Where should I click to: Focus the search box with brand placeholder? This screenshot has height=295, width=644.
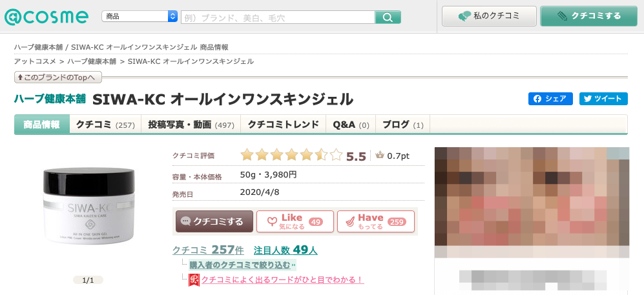[x=278, y=17]
